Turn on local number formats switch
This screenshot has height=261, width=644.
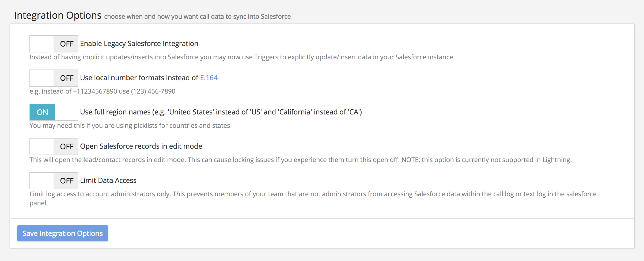tap(54, 78)
